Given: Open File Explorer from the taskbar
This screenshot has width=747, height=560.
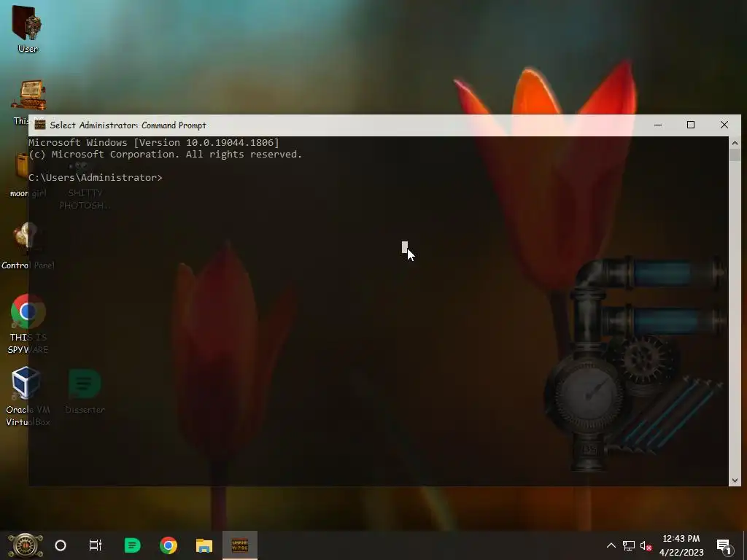Looking at the screenshot, I should tap(204, 545).
